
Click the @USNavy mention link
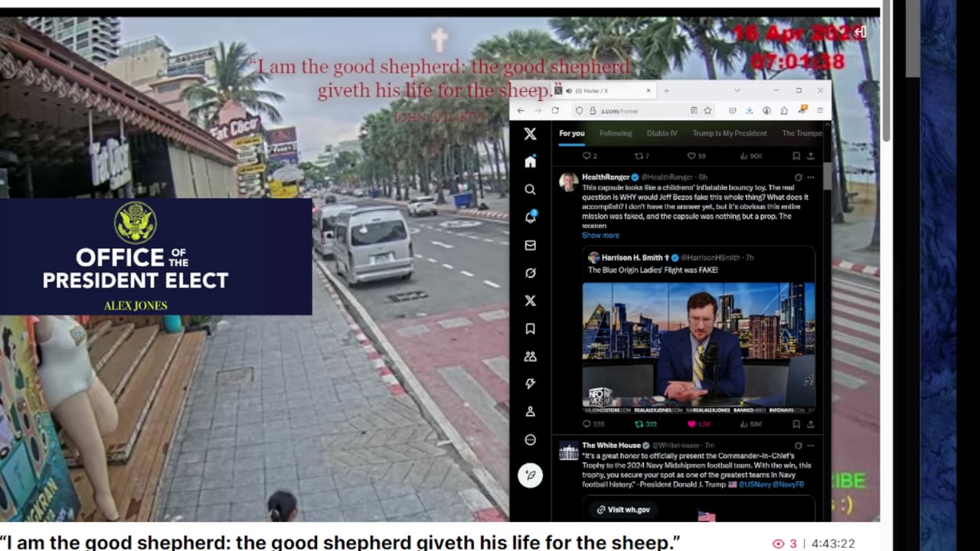click(756, 484)
